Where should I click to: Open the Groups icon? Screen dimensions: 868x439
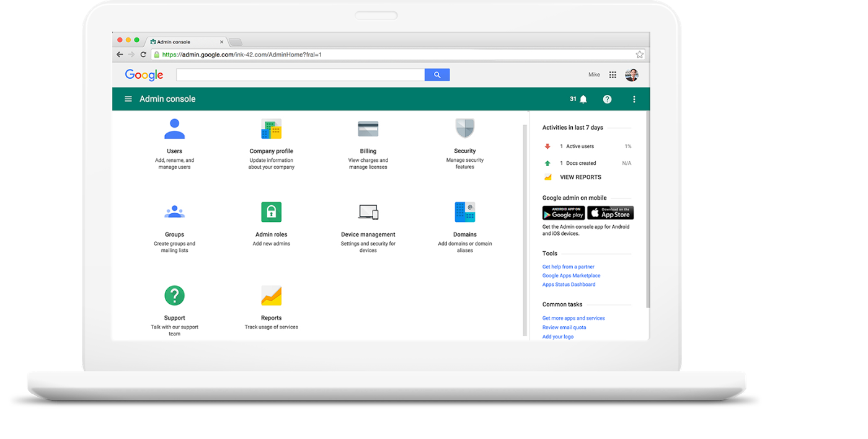pos(174,212)
